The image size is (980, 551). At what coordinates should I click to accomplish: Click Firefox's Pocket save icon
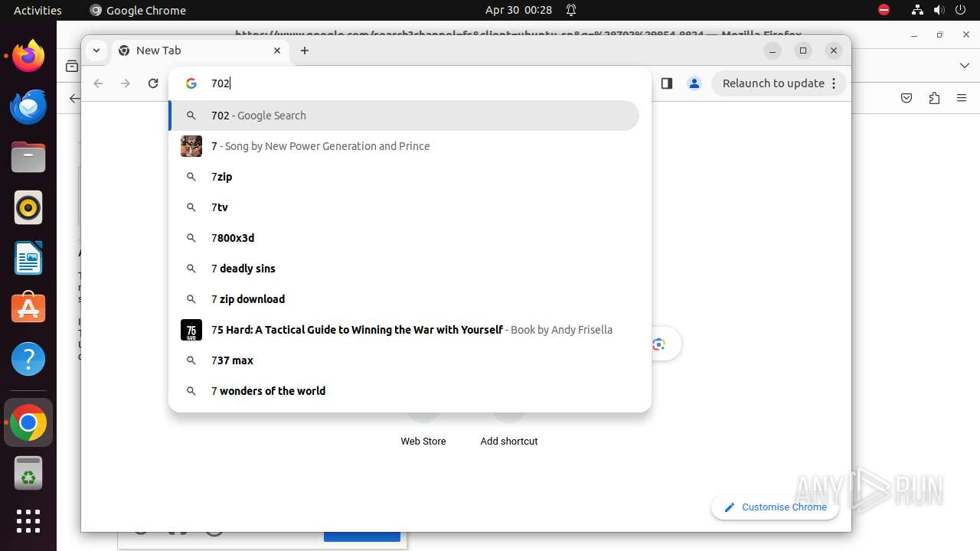tap(906, 98)
